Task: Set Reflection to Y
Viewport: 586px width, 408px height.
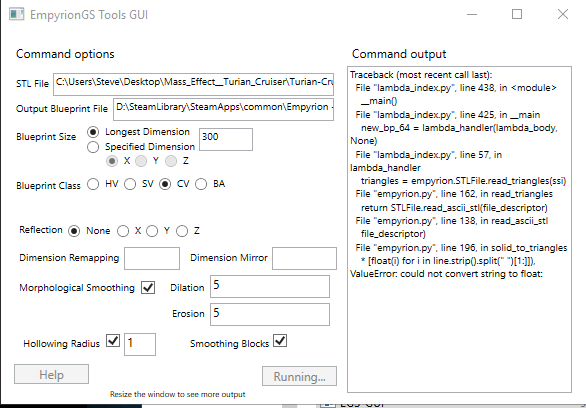Action: click(152, 231)
